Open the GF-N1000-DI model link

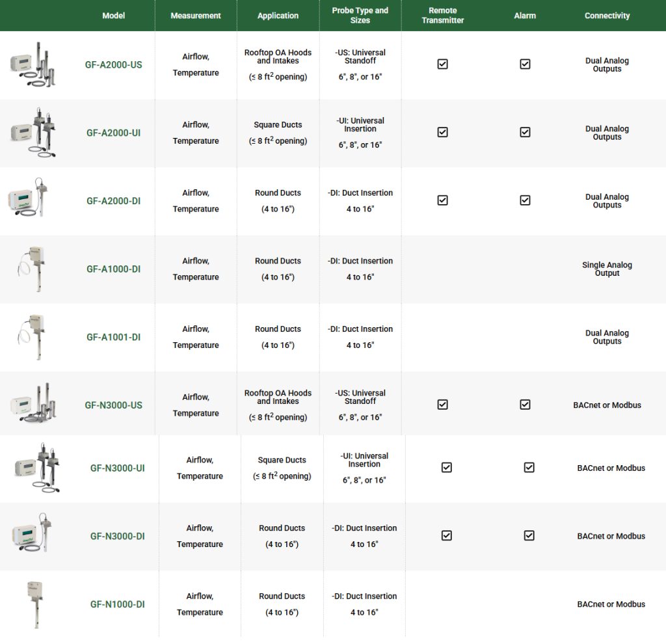tap(117, 604)
